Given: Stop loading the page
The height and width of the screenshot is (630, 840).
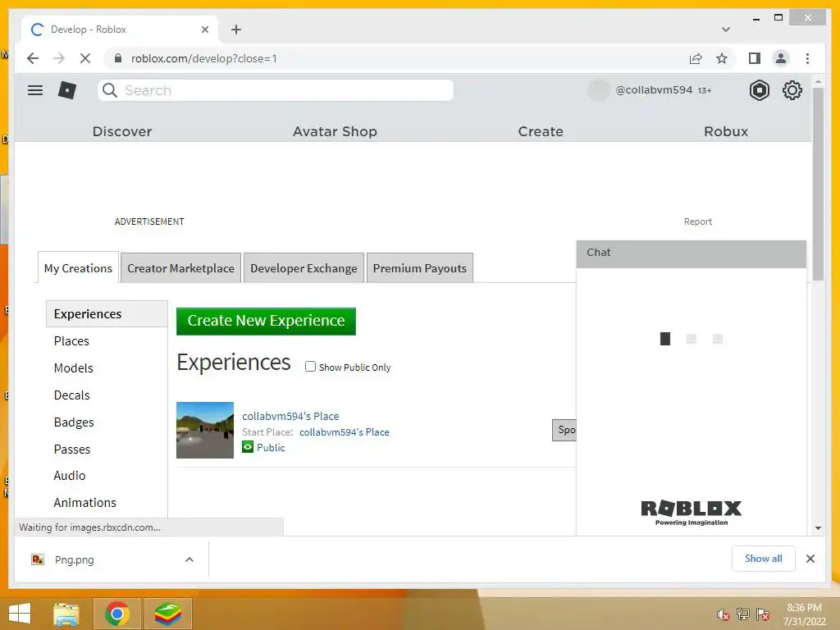Looking at the screenshot, I should (x=85, y=58).
